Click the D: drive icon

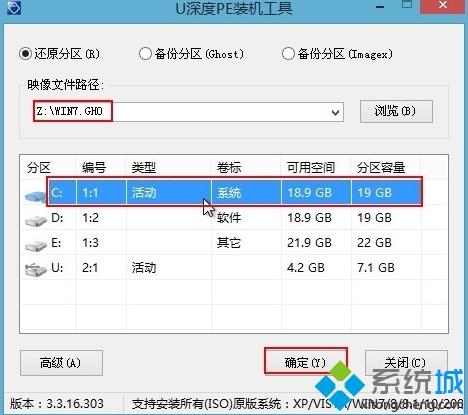(35, 221)
